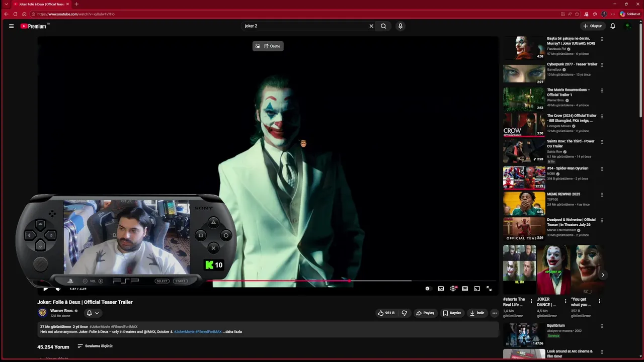Click the address bar URL
The height and width of the screenshot is (362, 644).
pyautogui.click(x=75, y=14)
